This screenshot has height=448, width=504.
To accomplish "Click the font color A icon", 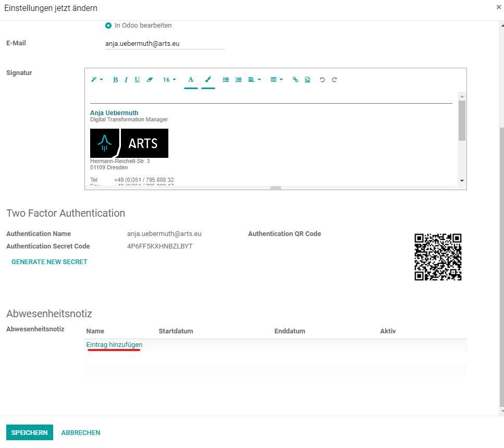I will click(x=191, y=80).
